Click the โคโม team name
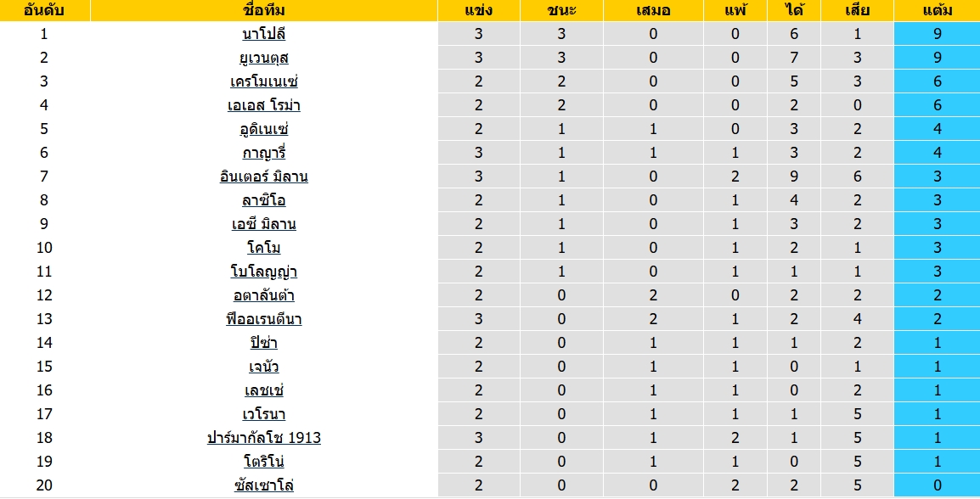The height and width of the screenshot is (499, 980). pyautogui.click(x=264, y=248)
